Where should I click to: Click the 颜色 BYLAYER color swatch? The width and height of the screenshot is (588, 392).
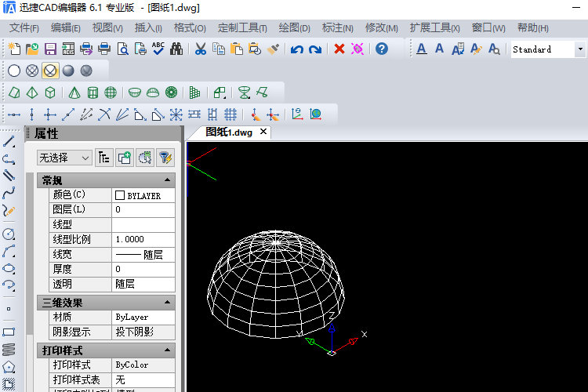[120, 195]
